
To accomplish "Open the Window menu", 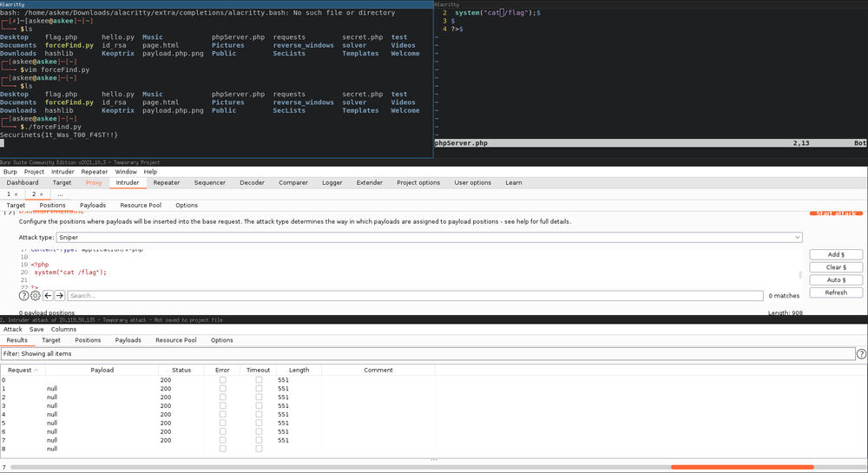I will tap(126, 172).
